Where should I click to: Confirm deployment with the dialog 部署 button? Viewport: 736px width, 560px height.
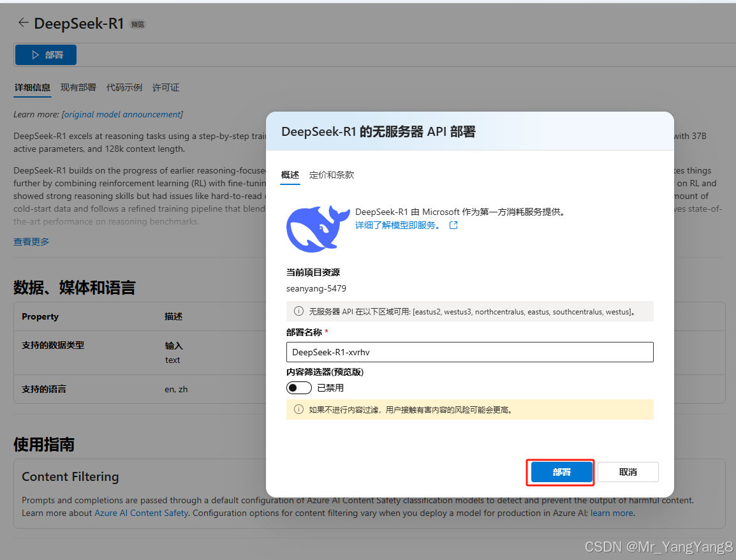(x=562, y=472)
